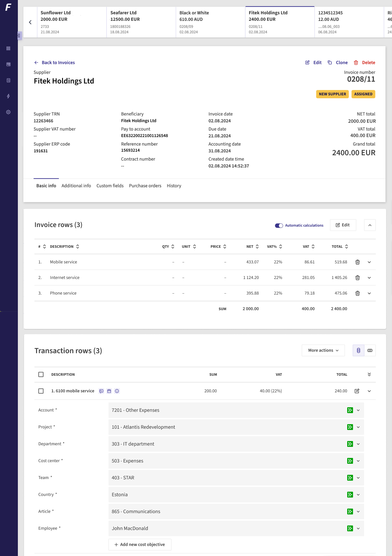Open the dashboard board sidebar icon
Viewport: 392px width, 556px height.
8,64
